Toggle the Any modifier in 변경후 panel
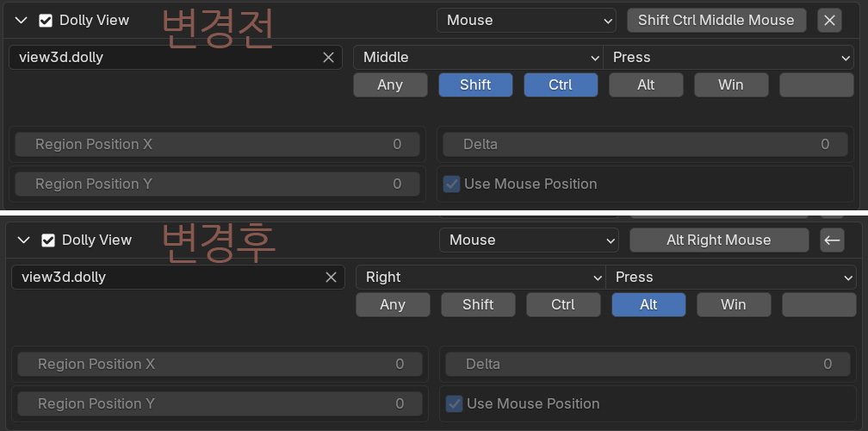The width and height of the screenshot is (868, 431). pos(393,304)
